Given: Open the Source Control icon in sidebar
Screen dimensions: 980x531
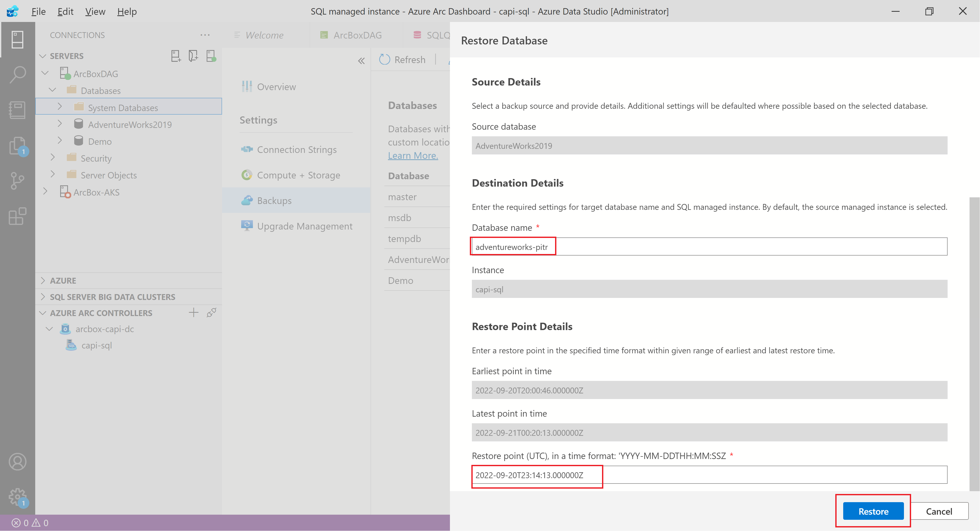Looking at the screenshot, I should [x=18, y=181].
